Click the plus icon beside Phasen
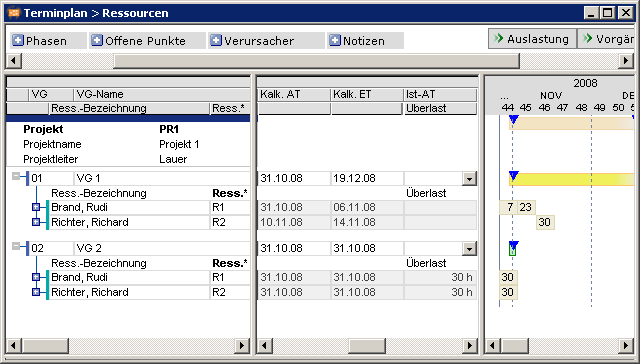Screen dimensions: 640x364 click(x=18, y=40)
